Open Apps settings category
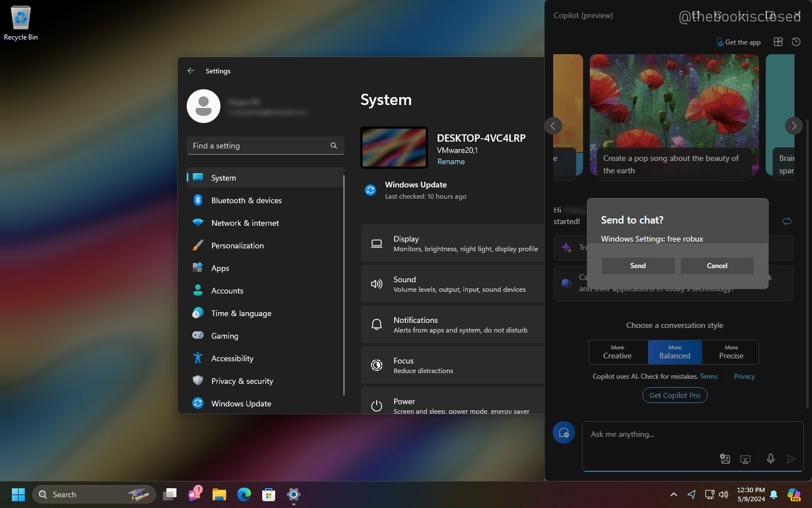This screenshot has height=508, width=812. [x=265, y=268]
